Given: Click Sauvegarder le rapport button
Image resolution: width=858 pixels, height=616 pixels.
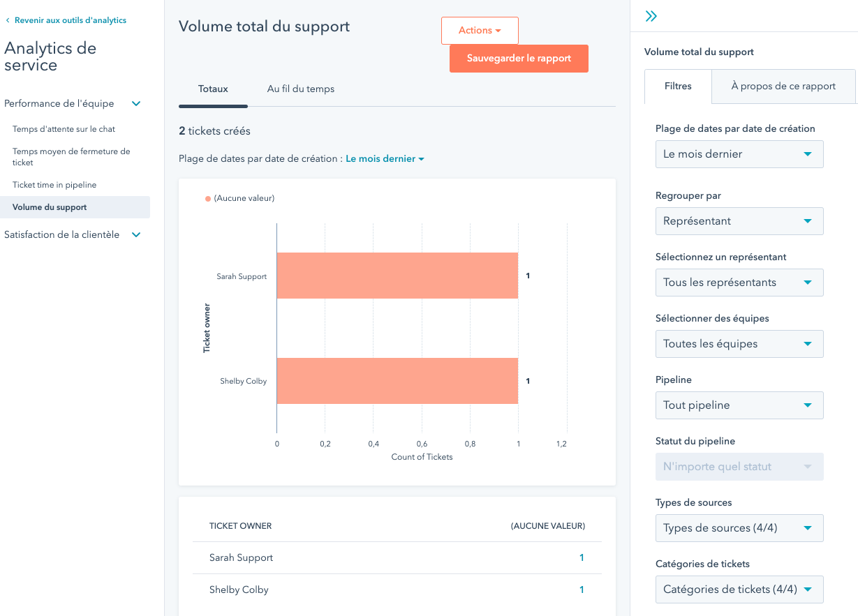Looking at the screenshot, I should [x=519, y=59].
